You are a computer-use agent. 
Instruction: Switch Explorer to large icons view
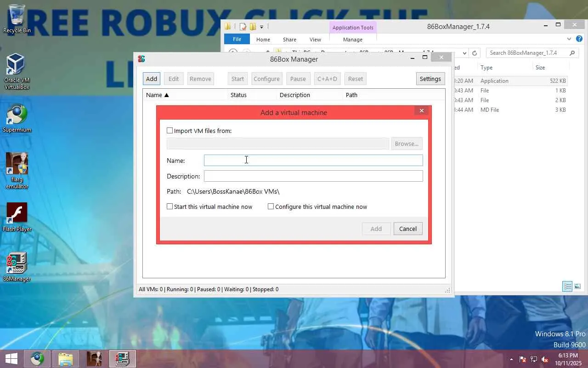577,287
